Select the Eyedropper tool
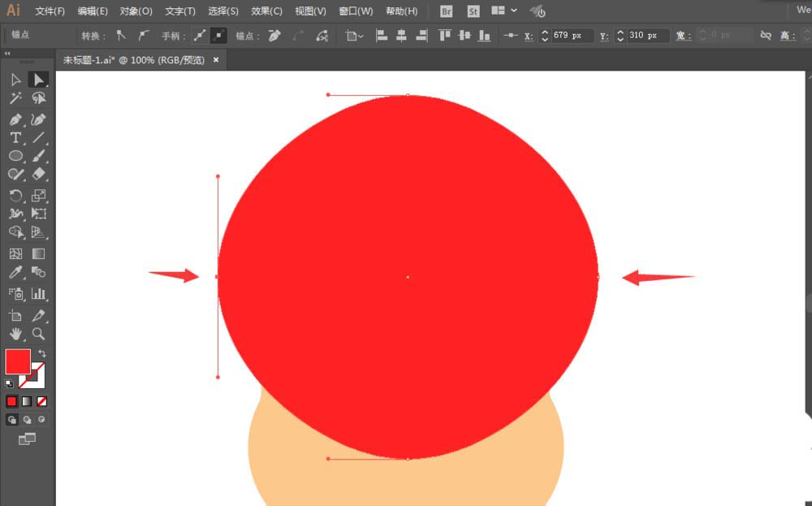The height and width of the screenshot is (506, 812). point(15,272)
